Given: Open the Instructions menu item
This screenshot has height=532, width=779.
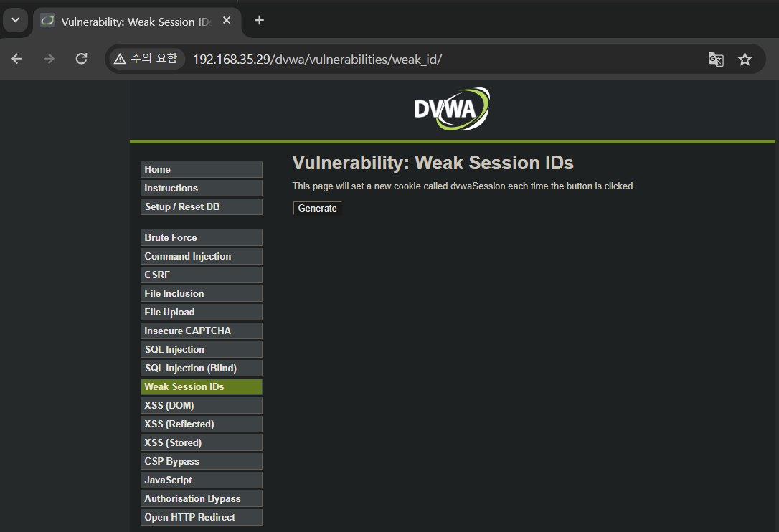Looking at the screenshot, I should pos(202,189).
